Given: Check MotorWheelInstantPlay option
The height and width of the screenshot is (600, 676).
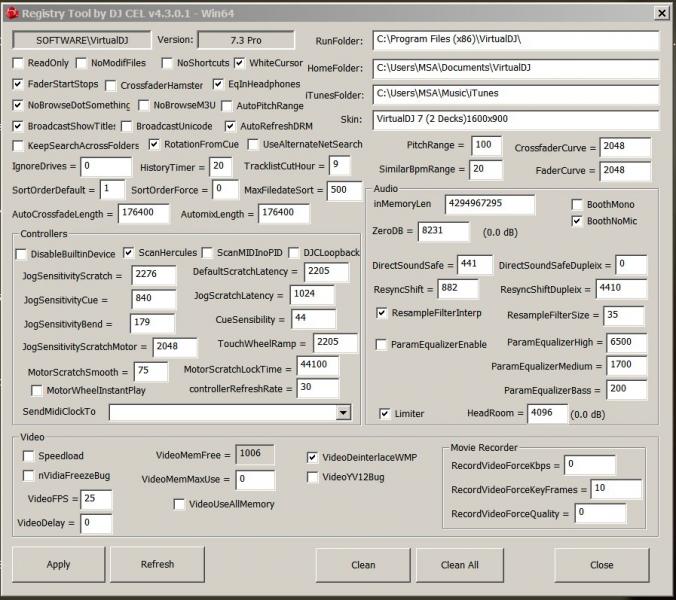Looking at the screenshot, I should click(37, 391).
